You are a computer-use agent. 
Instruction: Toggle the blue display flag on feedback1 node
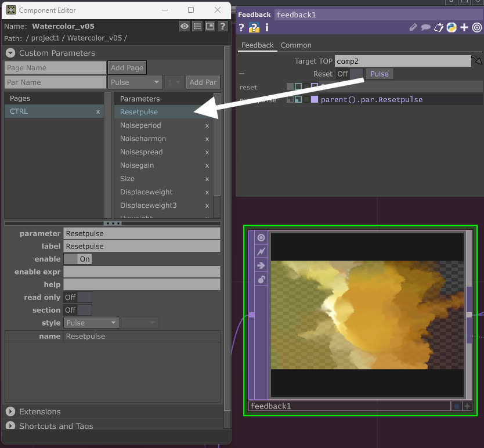point(457,406)
